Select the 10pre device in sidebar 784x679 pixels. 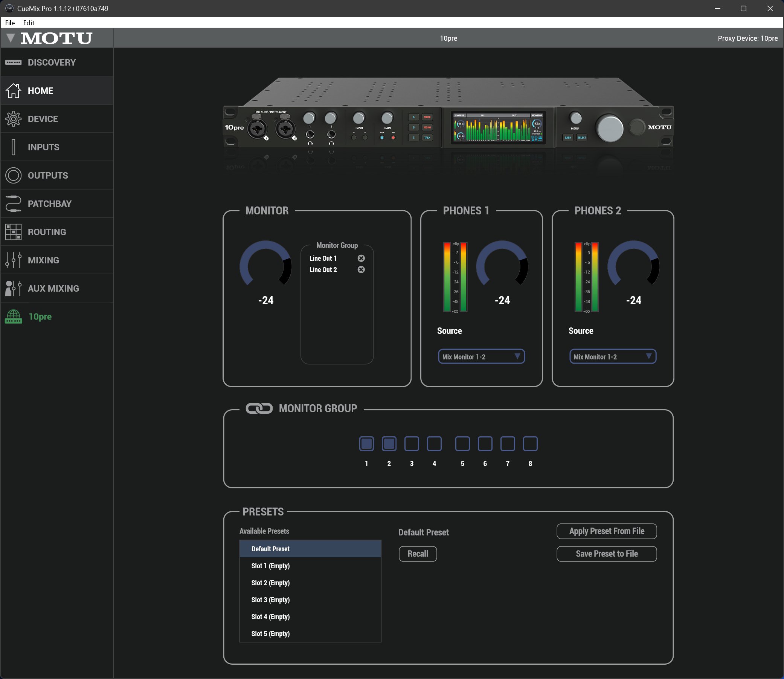coord(57,317)
